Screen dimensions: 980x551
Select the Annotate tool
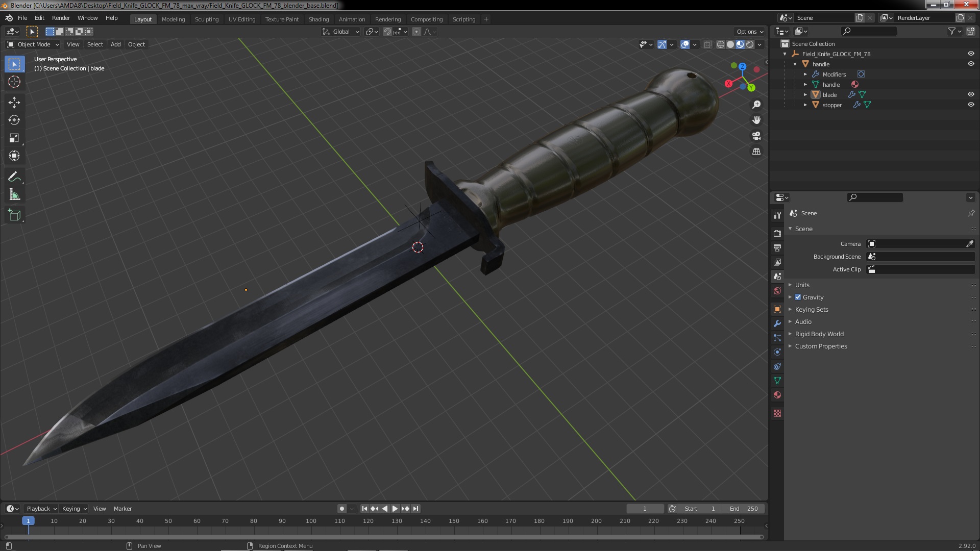14,177
